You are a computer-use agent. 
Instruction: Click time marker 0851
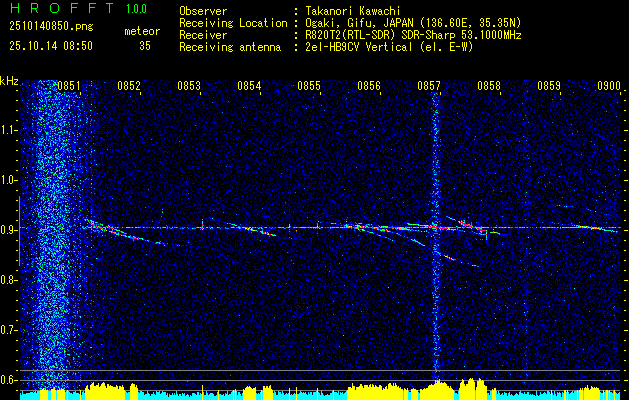coord(69,85)
